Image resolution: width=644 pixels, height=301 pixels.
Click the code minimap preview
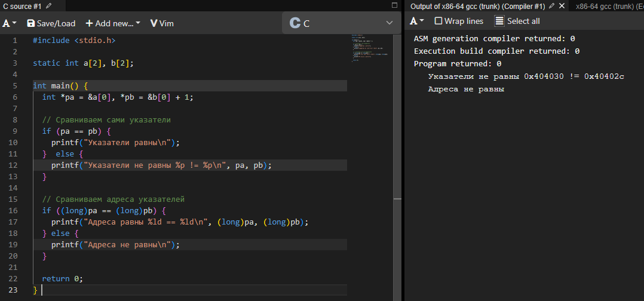pos(370,48)
